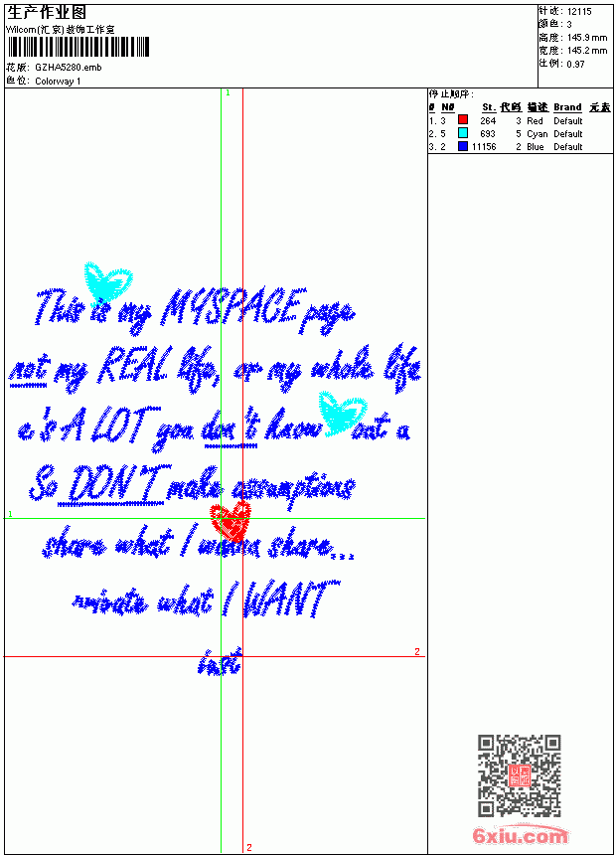Click the 'St.' stitch count column header

click(x=489, y=107)
